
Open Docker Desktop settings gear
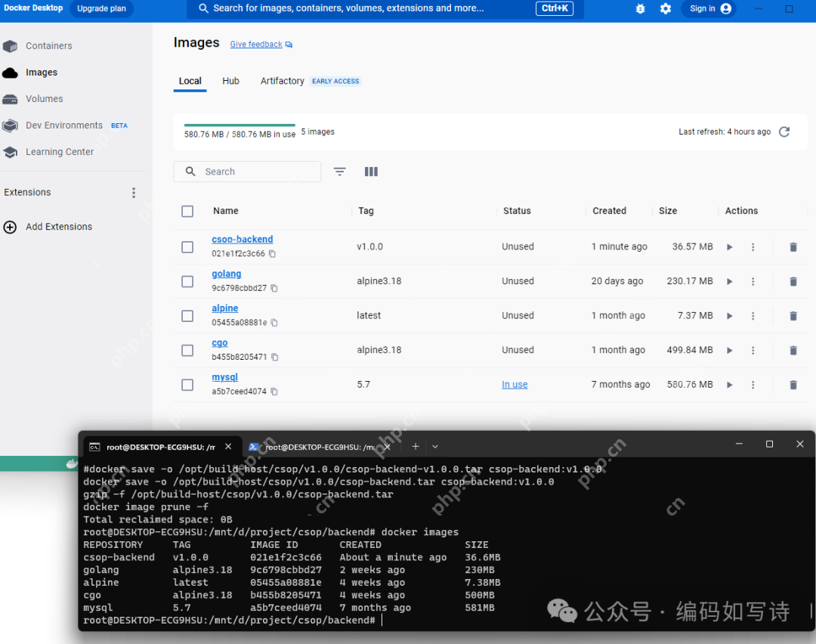tap(665, 9)
